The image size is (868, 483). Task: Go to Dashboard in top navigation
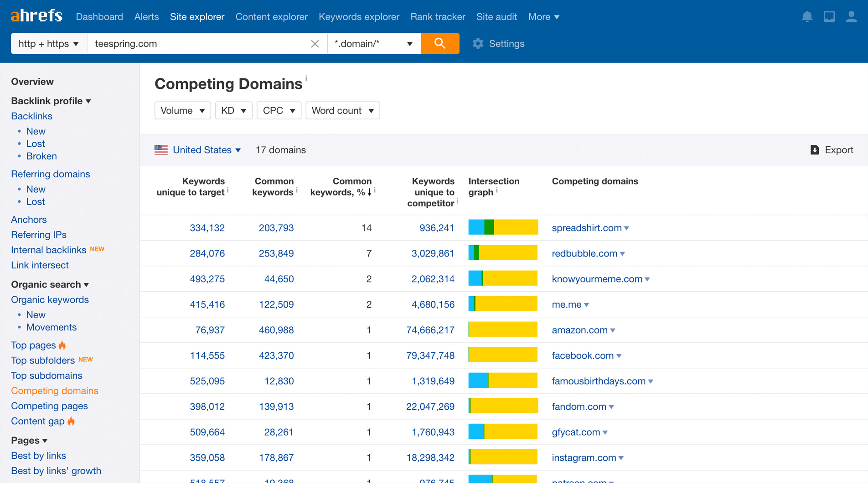(99, 17)
